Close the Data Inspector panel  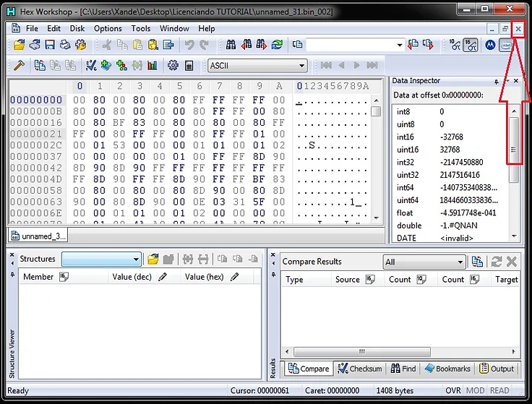click(x=516, y=81)
